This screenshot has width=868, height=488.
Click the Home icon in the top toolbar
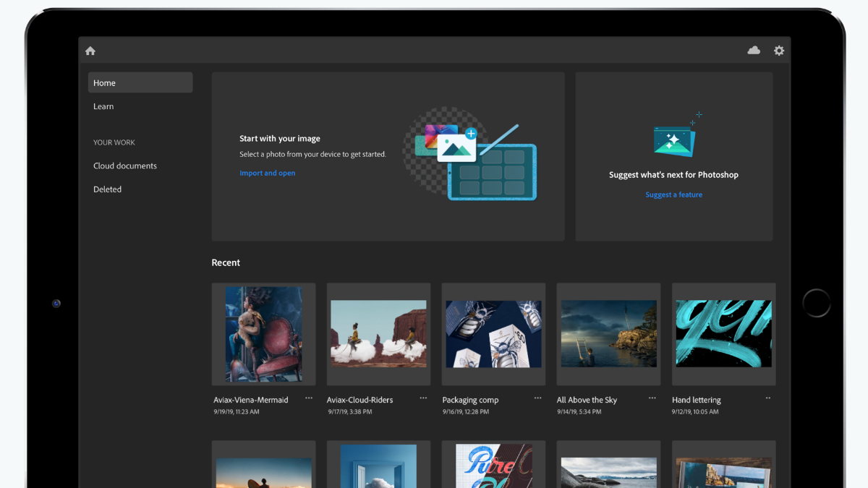[x=90, y=51]
